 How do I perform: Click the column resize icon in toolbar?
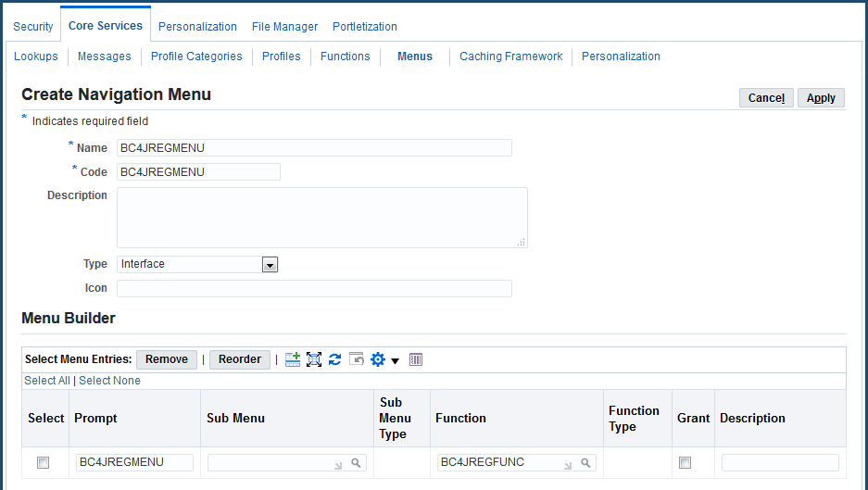coord(416,359)
